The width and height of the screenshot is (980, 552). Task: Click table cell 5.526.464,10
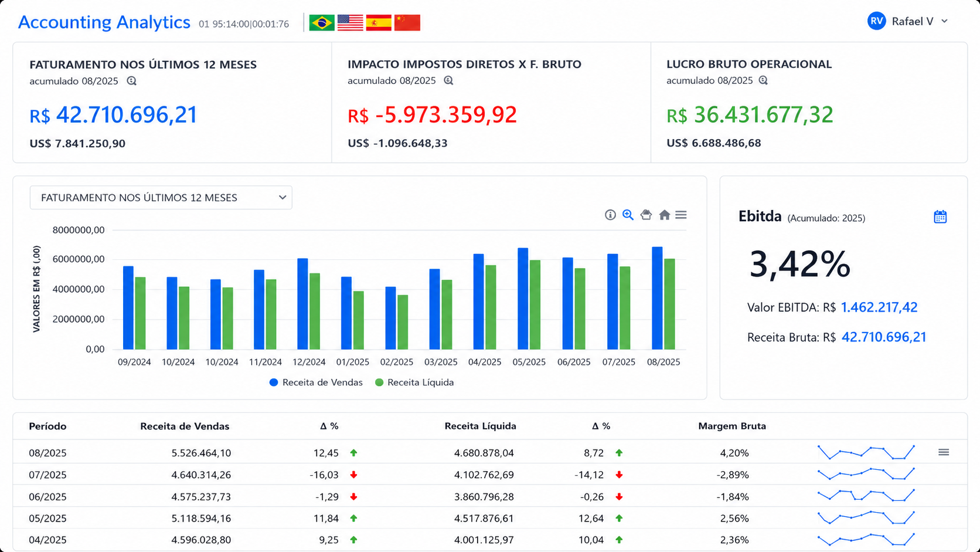[201, 453]
